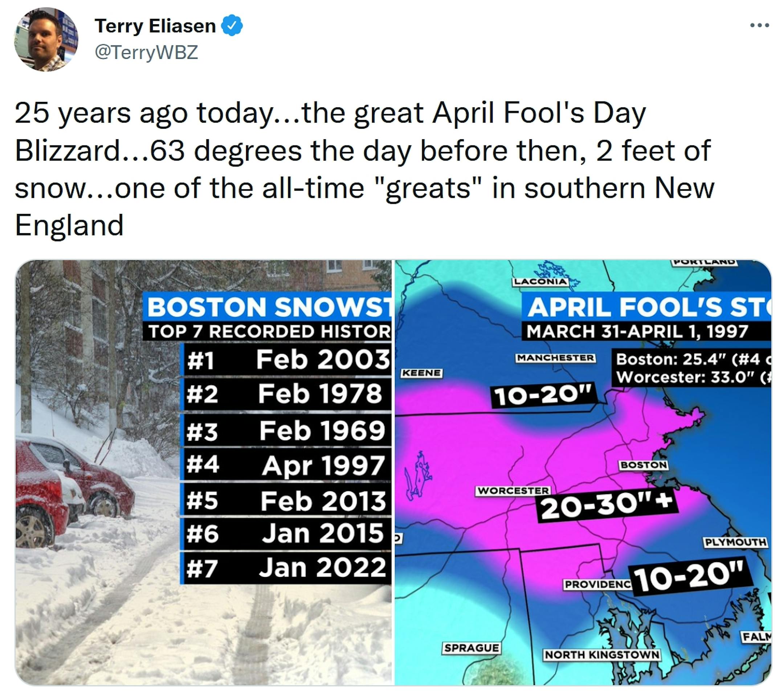Click the BOSTON city label on map
The height and width of the screenshot is (693, 784).
point(644,465)
